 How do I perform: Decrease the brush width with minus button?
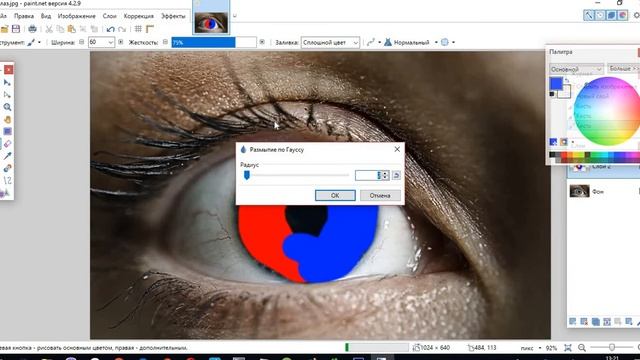[x=82, y=42]
